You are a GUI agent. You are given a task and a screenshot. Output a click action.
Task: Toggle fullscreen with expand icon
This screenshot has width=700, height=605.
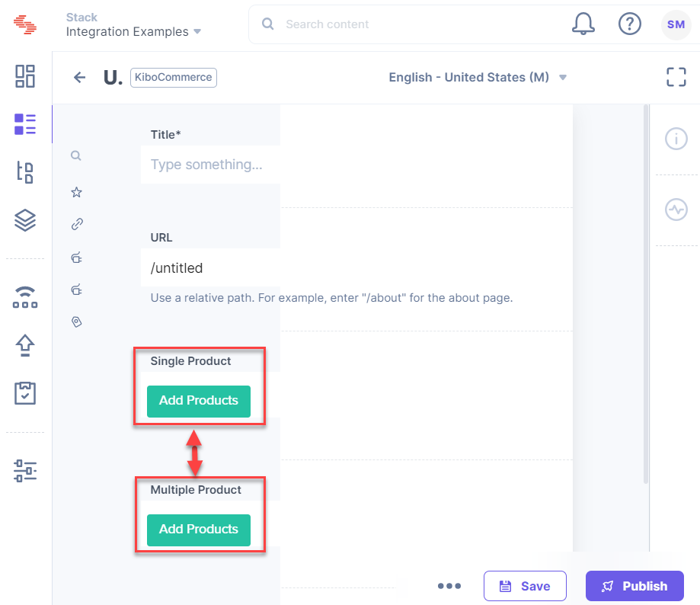(676, 77)
